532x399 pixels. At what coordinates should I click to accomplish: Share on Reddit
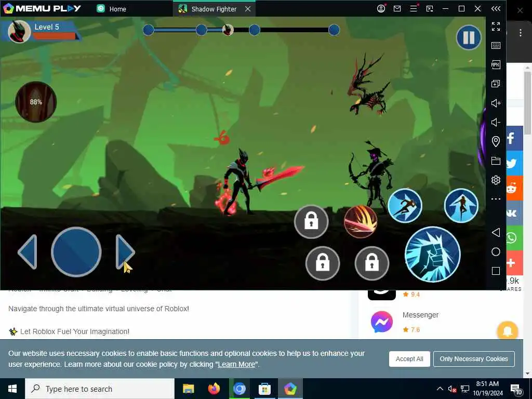514,188
